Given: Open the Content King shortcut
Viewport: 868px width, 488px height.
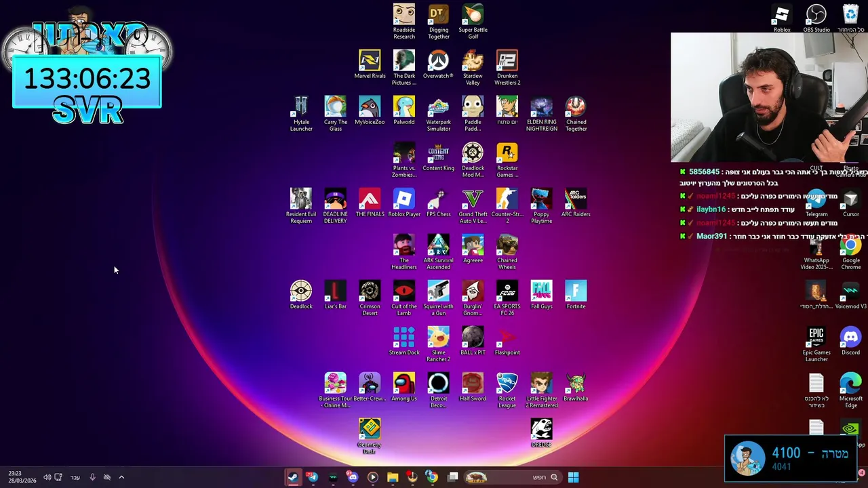Looking at the screenshot, I should point(439,157).
